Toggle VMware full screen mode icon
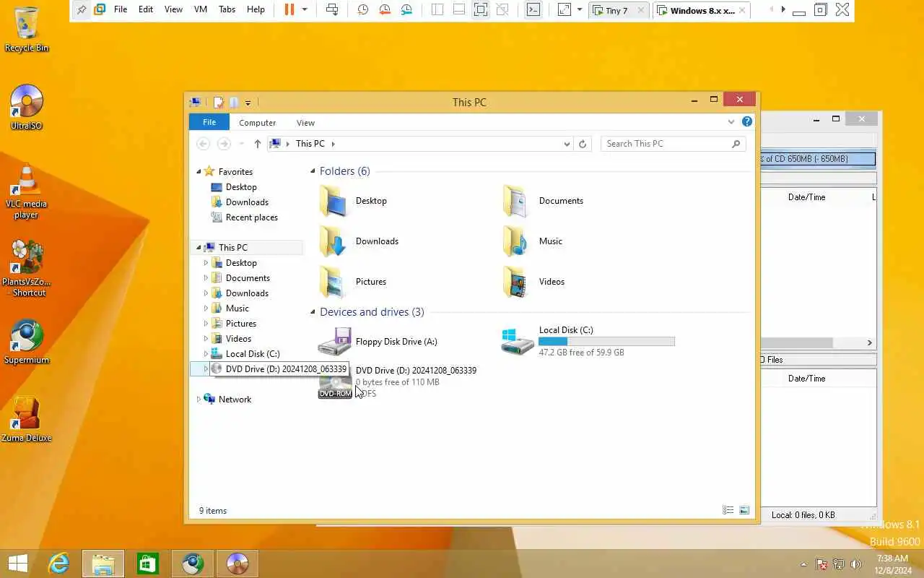The image size is (924, 578). 481,9
